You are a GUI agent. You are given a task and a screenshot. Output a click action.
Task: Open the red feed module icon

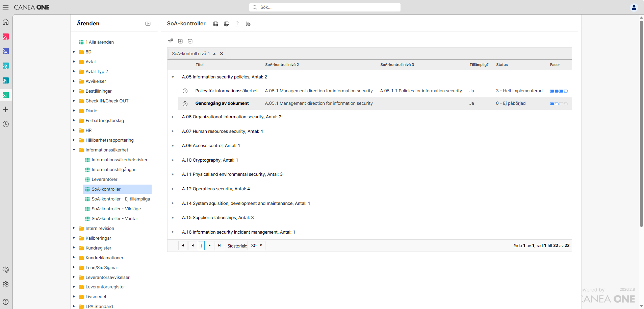tap(6, 37)
